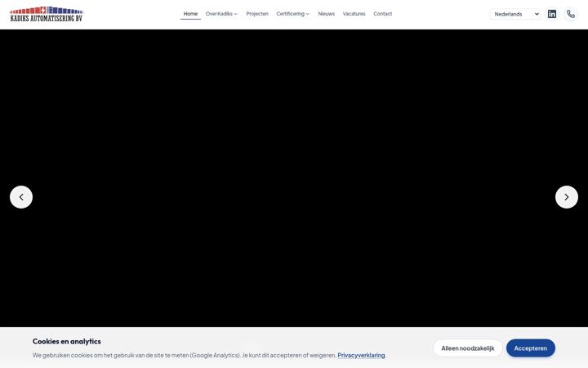Click the phone icon in the header
Image resolution: width=588 pixels, height=368 pixels.
(571, 14)
